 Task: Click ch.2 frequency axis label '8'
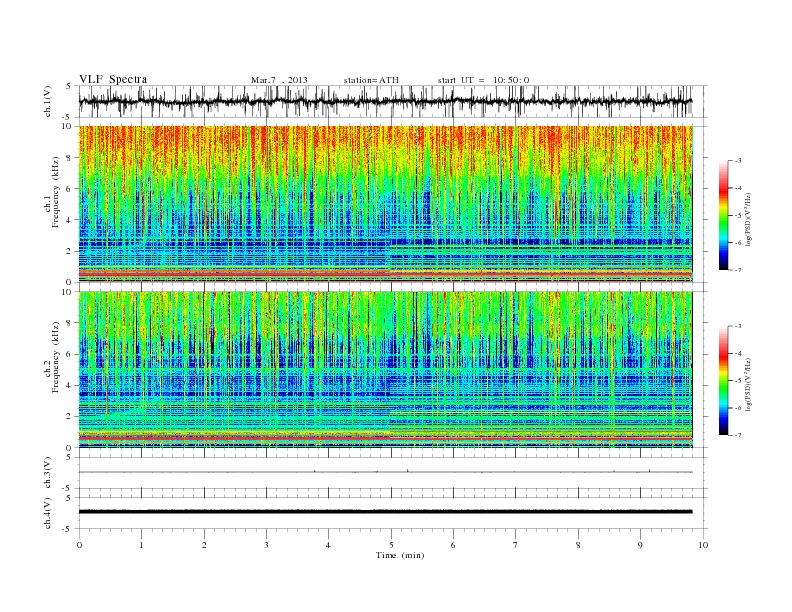pyautogui.click(x=70, y=323)
